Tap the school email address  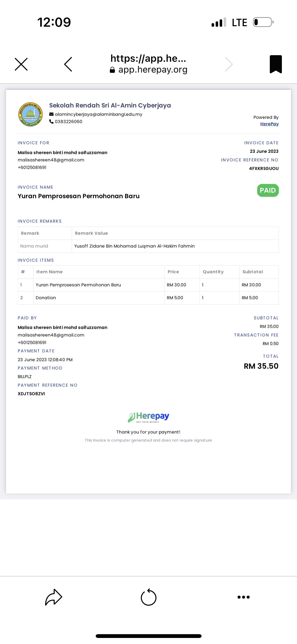[x=98, y=114]
